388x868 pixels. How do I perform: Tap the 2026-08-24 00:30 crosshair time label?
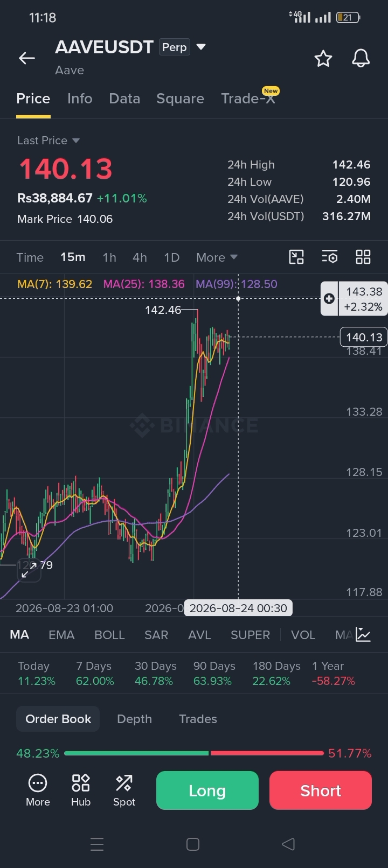238,608
